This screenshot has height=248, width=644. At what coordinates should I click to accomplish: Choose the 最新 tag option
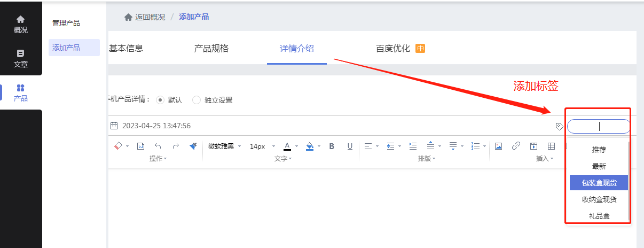click(x=599, y=166)
